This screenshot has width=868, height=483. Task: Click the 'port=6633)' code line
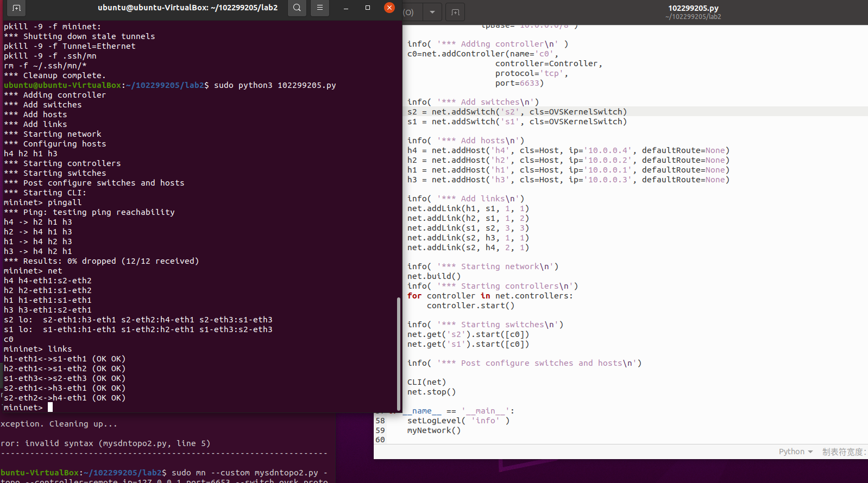point(519,83)
